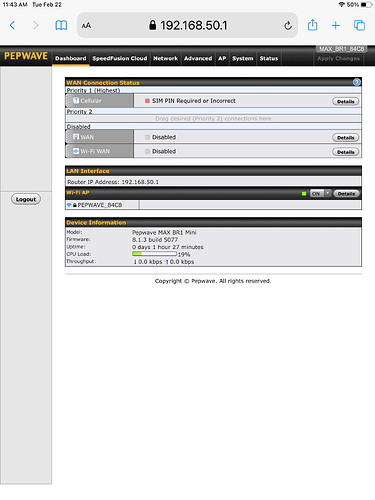375x500 pixels.
Task: Open the AP tab
Action: (222, 58)
